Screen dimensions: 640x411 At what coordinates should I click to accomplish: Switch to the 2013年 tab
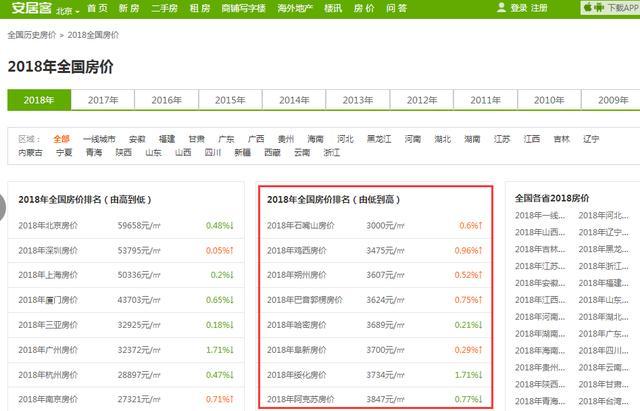[358, 100]
